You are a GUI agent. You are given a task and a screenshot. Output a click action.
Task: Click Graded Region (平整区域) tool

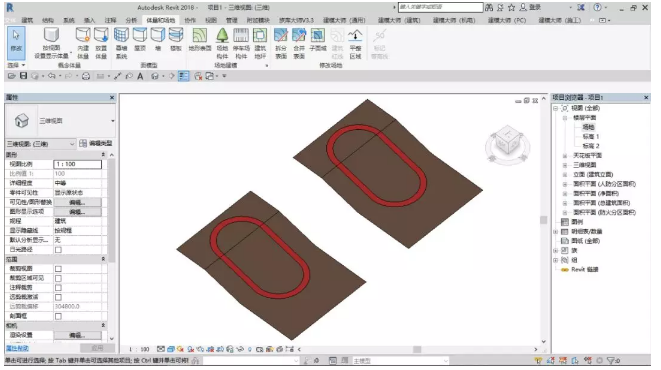click(355, 43)
